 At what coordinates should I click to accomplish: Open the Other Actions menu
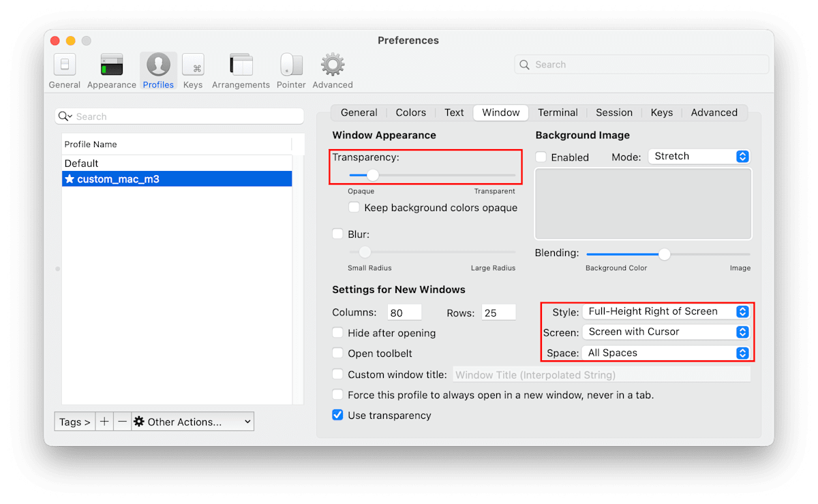click(193, 422)
